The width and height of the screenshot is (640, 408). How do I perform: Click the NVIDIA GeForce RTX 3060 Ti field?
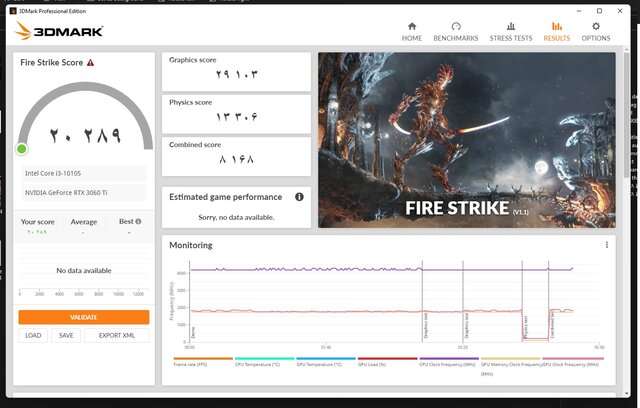(84, 193)
